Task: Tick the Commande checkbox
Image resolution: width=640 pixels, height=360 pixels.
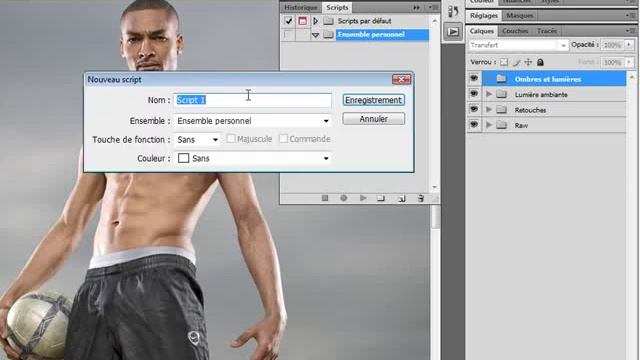Action: pos(283,139)
